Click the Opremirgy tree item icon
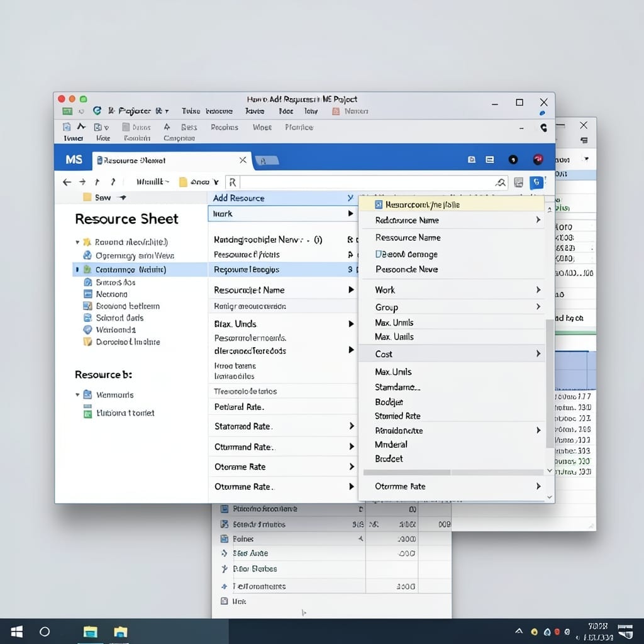The image size is (644, 644). tap(87, 255)
